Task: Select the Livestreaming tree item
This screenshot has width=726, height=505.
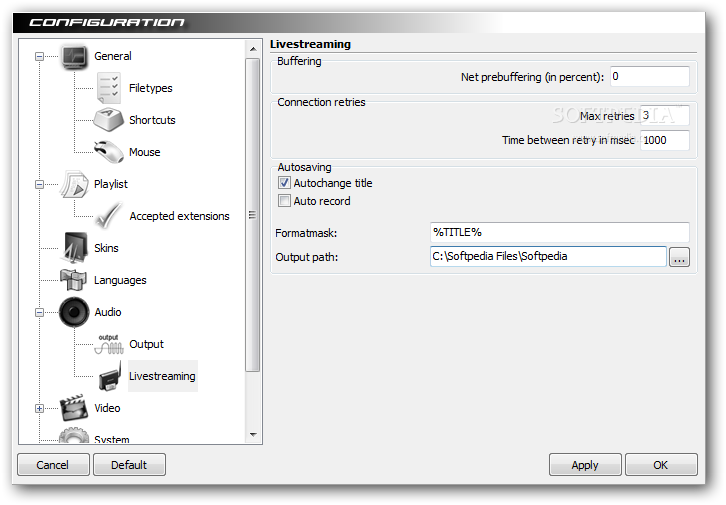Action: click(162, 376)
